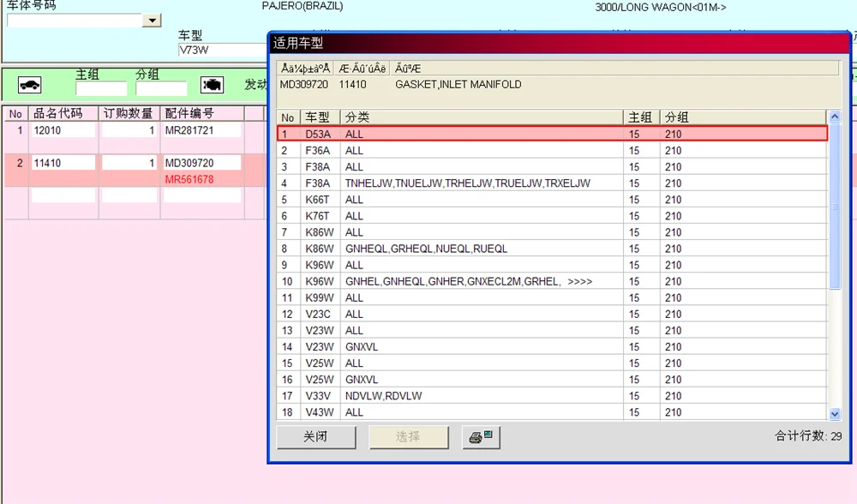Click scrollbar down arrow in model list
Viewport: 857px width, 504px height.
(x=835, y=414)
